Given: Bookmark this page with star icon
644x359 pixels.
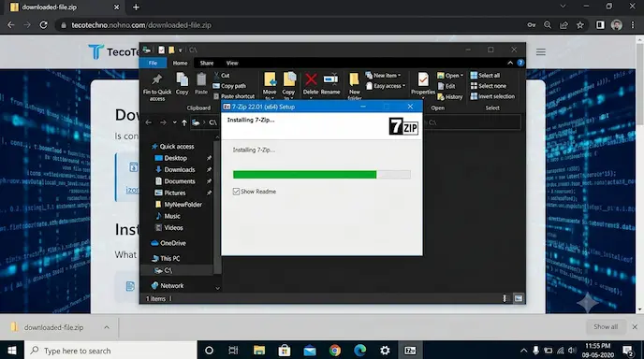Looking at the screenshot, I should [580, 25].
